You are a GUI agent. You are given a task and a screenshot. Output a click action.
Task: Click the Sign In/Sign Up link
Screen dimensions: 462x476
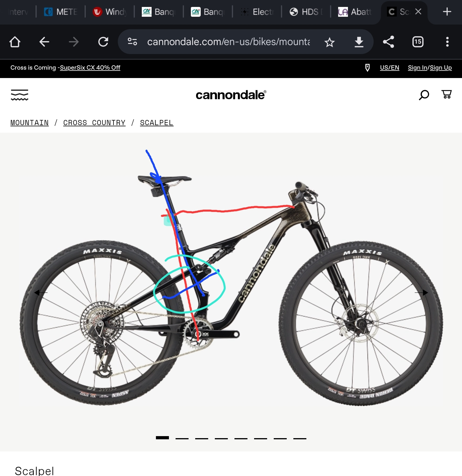(430, 68)
